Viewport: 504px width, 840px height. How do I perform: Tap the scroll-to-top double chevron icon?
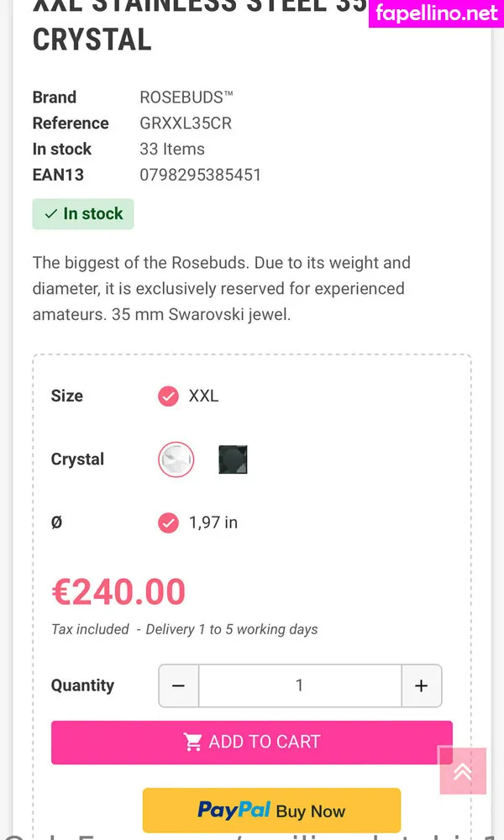pos(462,771)
